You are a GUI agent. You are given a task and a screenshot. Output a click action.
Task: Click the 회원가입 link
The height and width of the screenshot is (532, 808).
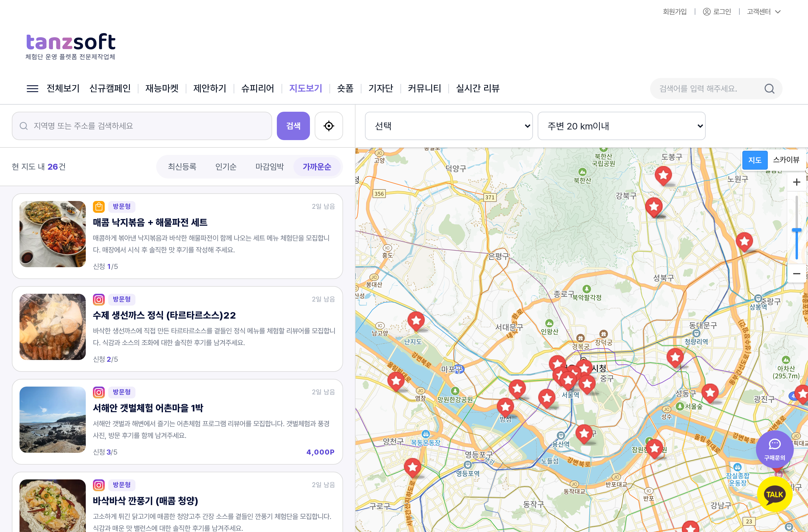pos(675,12)
